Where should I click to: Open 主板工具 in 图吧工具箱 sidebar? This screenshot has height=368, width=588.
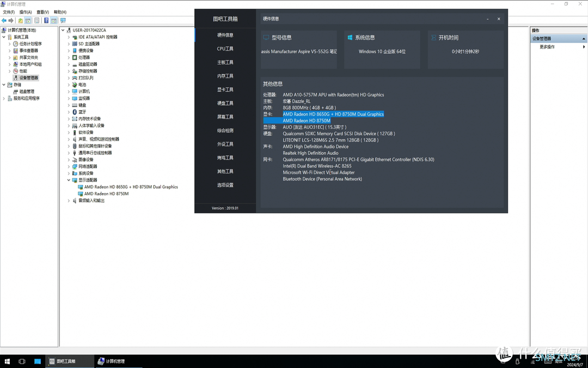225,62
